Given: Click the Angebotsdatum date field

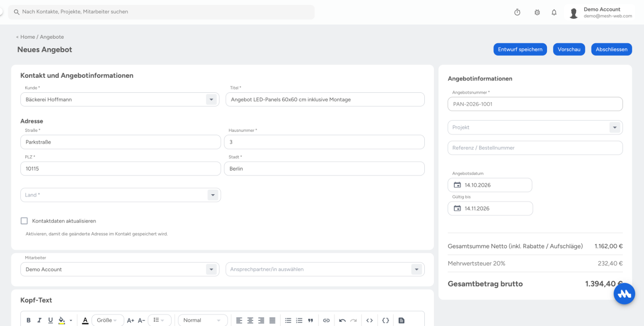Looking at the screenshot, I should tap(490, 185).
